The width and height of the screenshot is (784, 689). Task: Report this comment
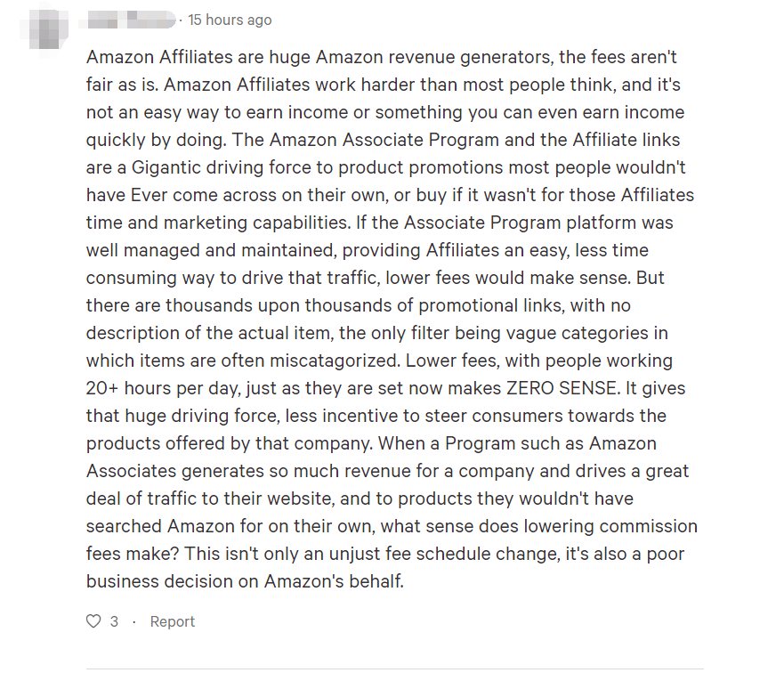[172, 621]
